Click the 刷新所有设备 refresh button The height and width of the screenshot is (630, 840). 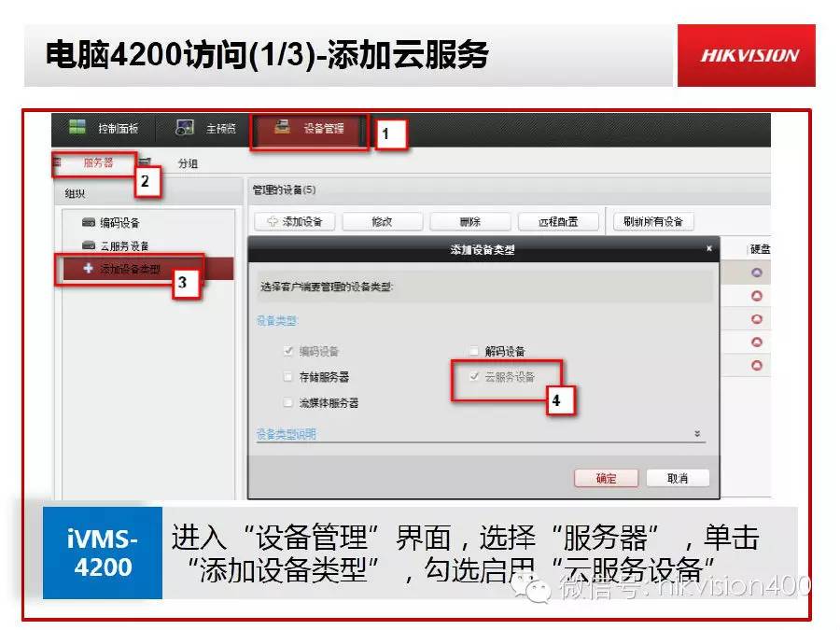pyautogui.click(x=651, y=221)
